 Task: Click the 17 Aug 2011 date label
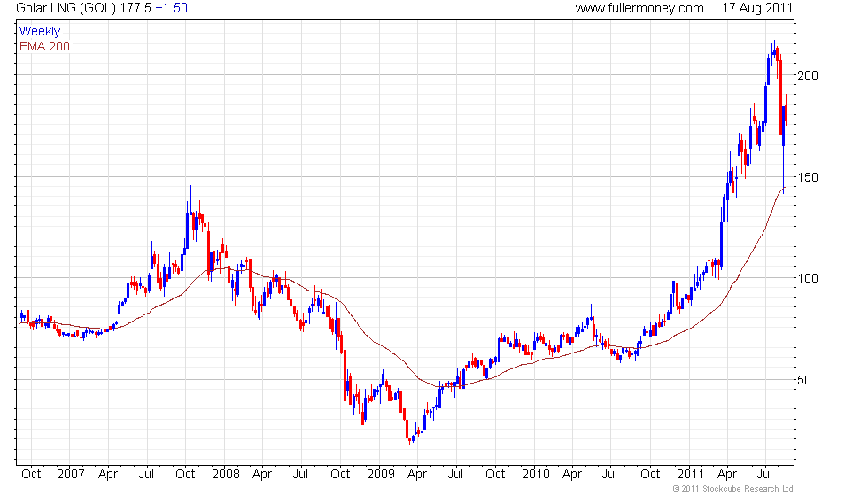coord(757,8)
